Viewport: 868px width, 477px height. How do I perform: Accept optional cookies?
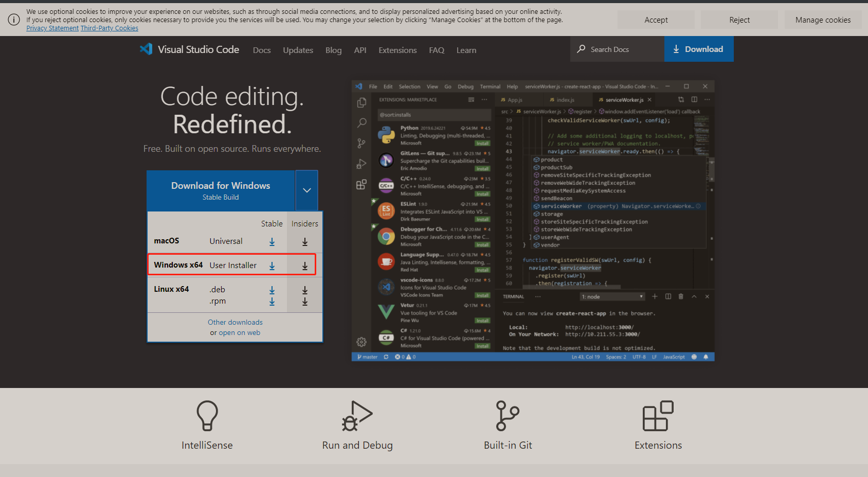656,20
